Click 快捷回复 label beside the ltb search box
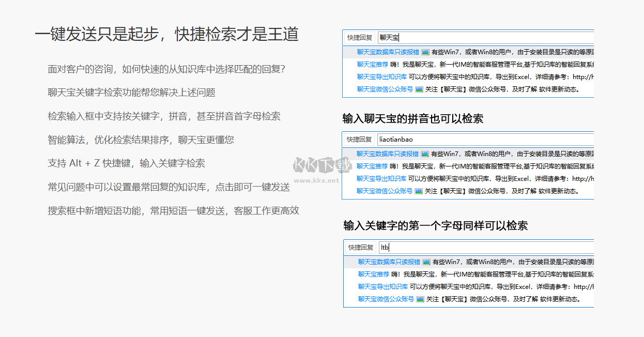 pos(361,248)
